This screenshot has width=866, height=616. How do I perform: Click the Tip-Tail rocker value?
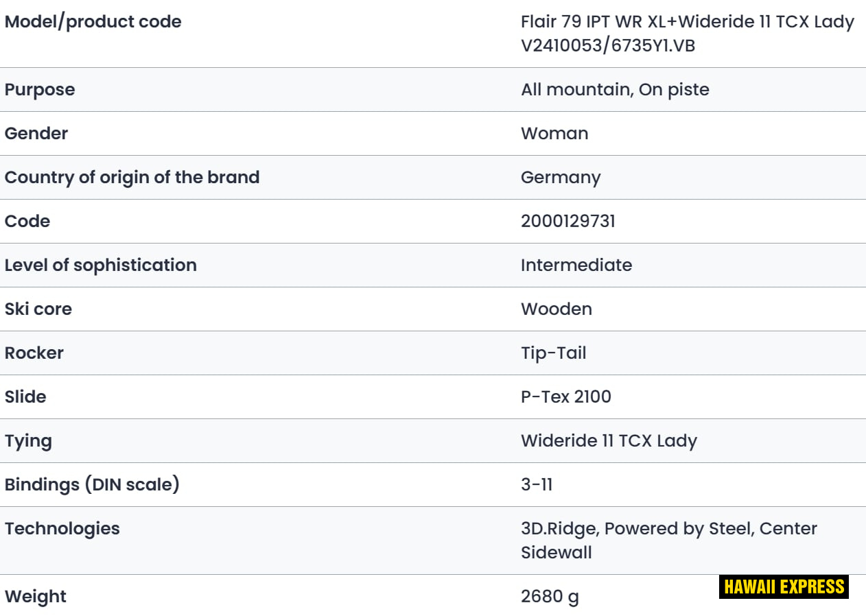(554, 353)
